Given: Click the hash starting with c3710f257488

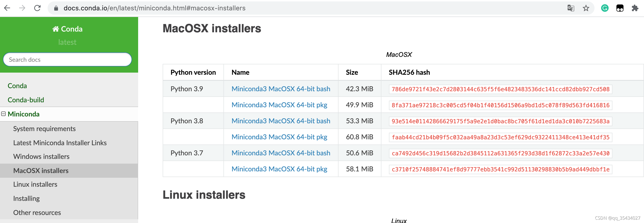Looking at the screenshot, I should 500,169.
